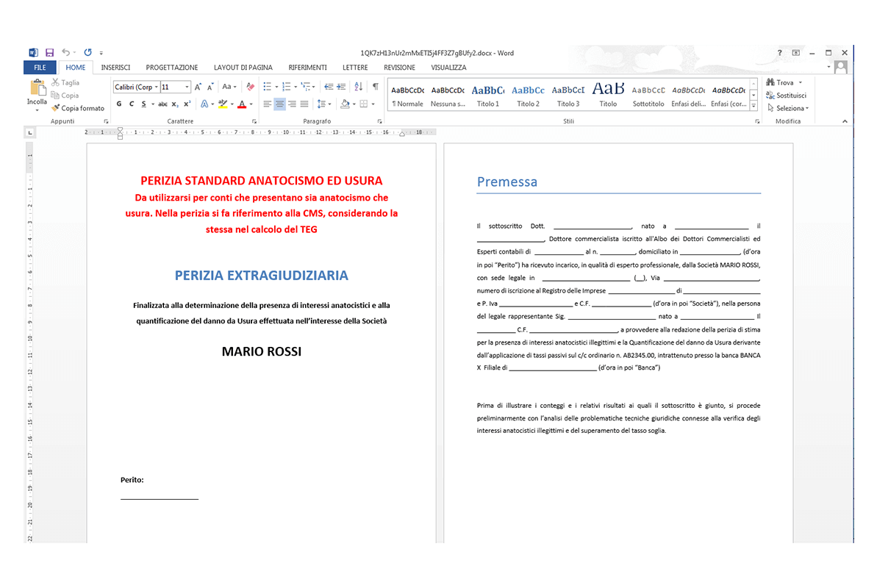Image resolution: width=877 pixels, height=588 pixels.
Task: Toggle italic (C) formatting
Action: (x=132, y=104)
